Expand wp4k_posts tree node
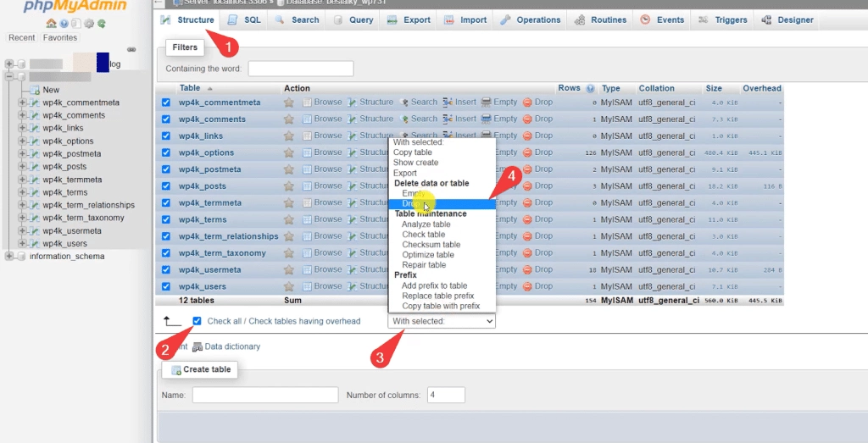The width and height of the screenshot is (868, 443). 22,167
